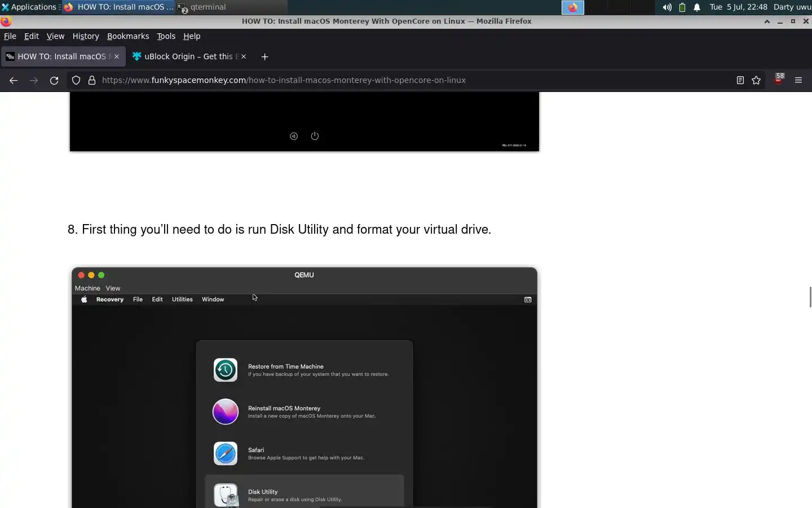The image size is (812, 508).
Task: Open the Firefox hamburger menu
Action: (x=798, y=80)
